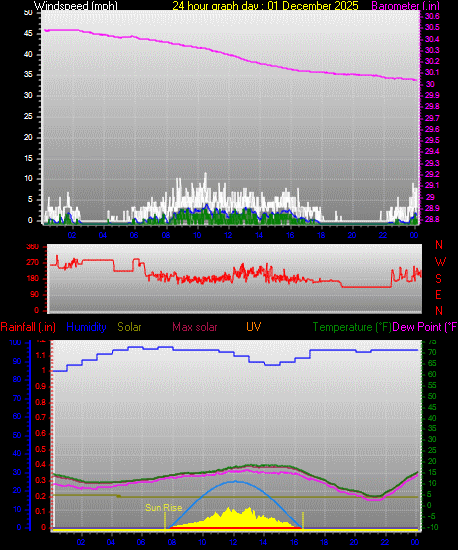Click the '180' wind direction axis value
Viewport: 458px width, 550px height.
click(x=33, y=279)
